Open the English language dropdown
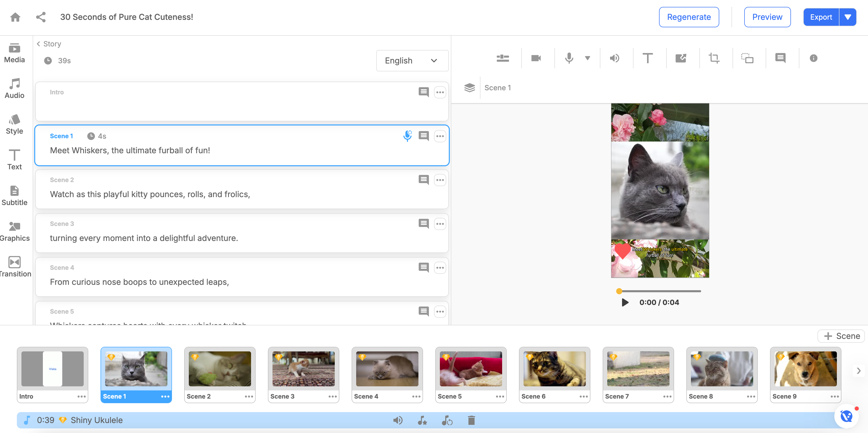The height and width of the screenshot is (433, 868). (412, 61)
